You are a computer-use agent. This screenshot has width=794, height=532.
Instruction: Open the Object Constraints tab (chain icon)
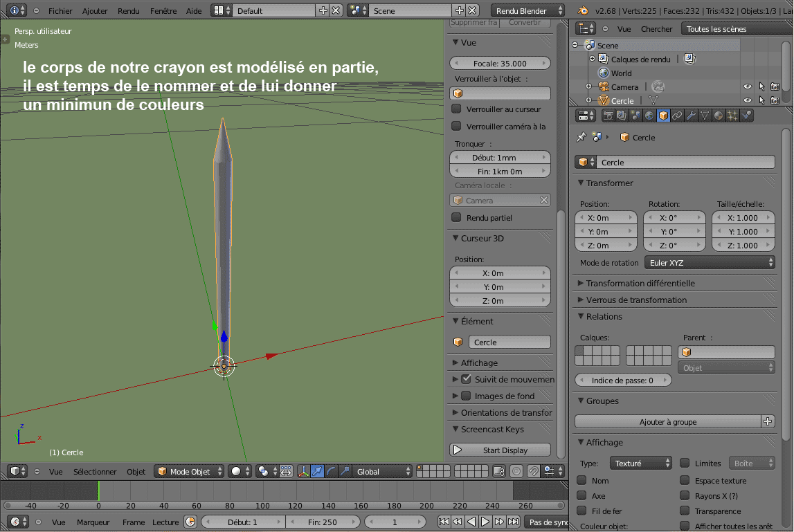677,116
